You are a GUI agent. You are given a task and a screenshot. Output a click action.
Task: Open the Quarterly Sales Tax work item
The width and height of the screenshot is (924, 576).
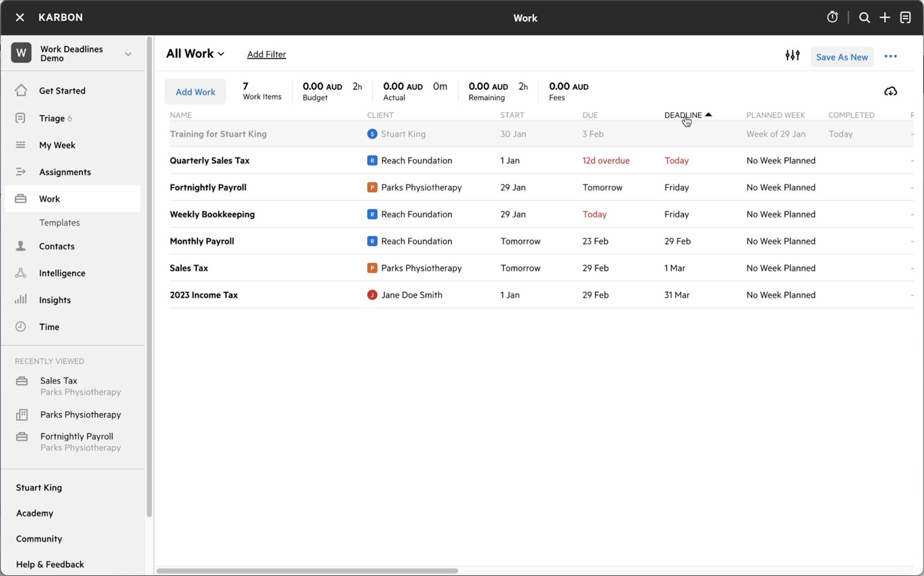(x=210, y=160)
